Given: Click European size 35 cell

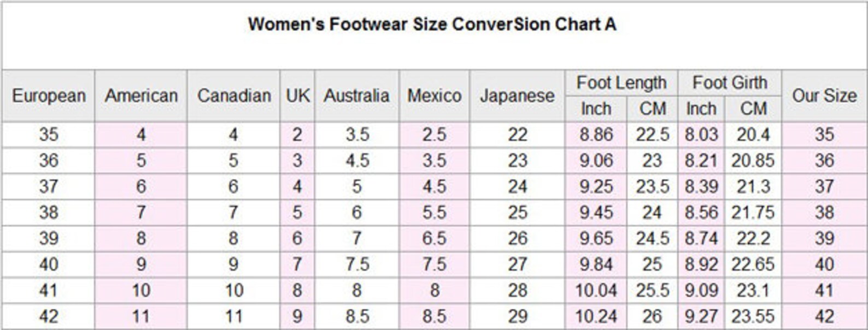Looking at the screenshot, I should coord(49,134).
